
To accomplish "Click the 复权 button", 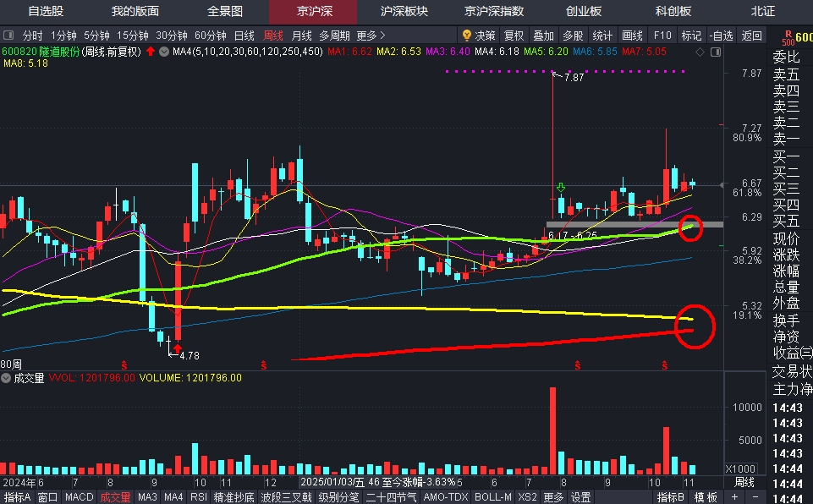I will [514, 36].
